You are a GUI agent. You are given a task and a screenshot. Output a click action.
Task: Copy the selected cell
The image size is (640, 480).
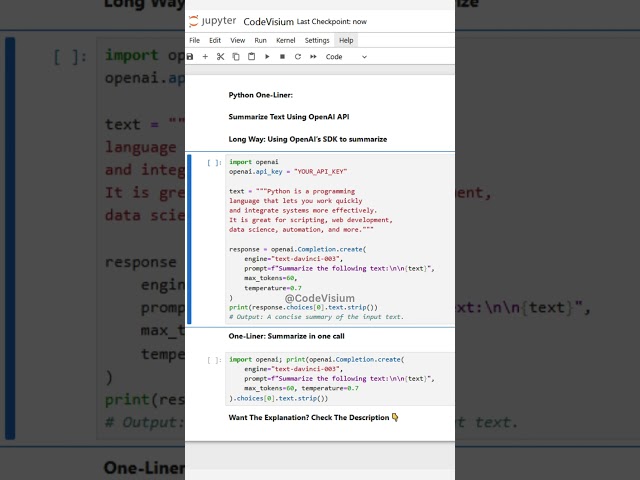pos(236,57)
